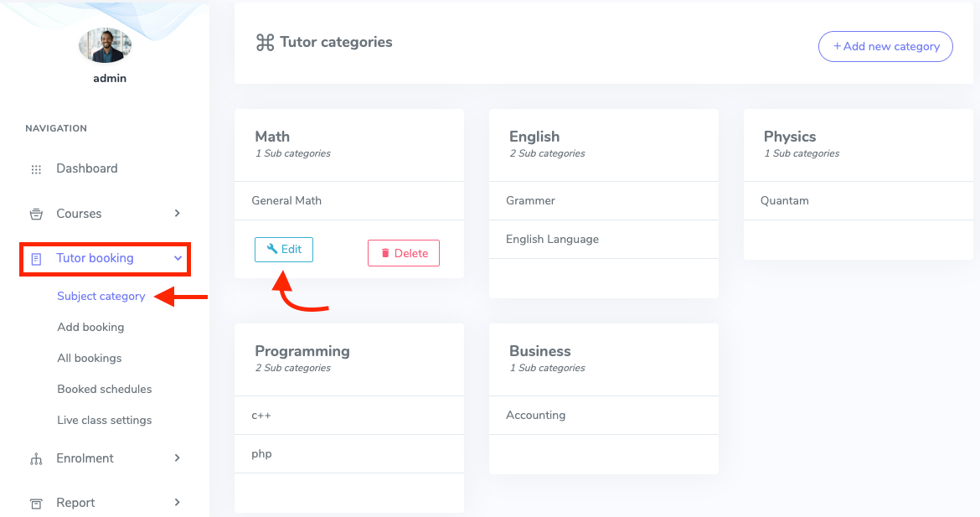Click the command icon beside Tutor categories heading
The height and width of the screenshot is (517, 980).
[265, 42]
